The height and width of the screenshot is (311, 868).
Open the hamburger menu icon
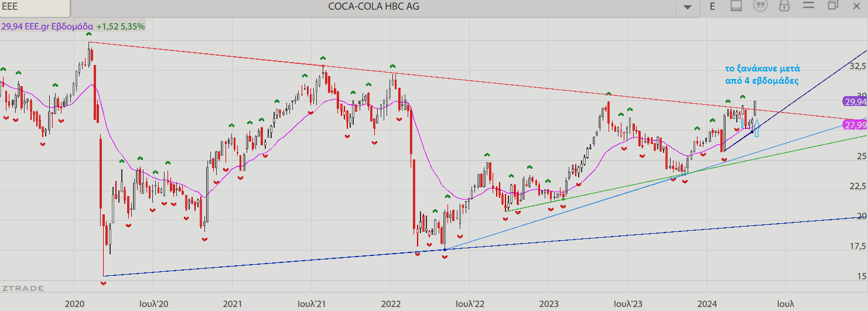[808, 5]
